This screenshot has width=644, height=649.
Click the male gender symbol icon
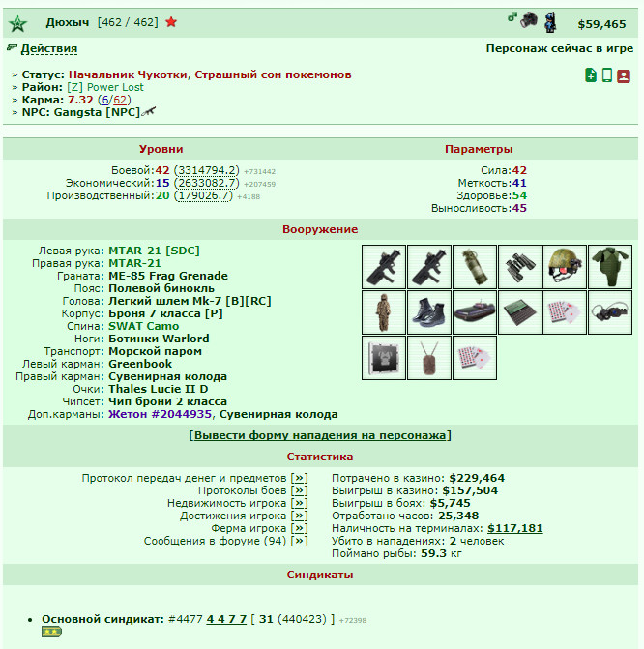click(512, 17)
